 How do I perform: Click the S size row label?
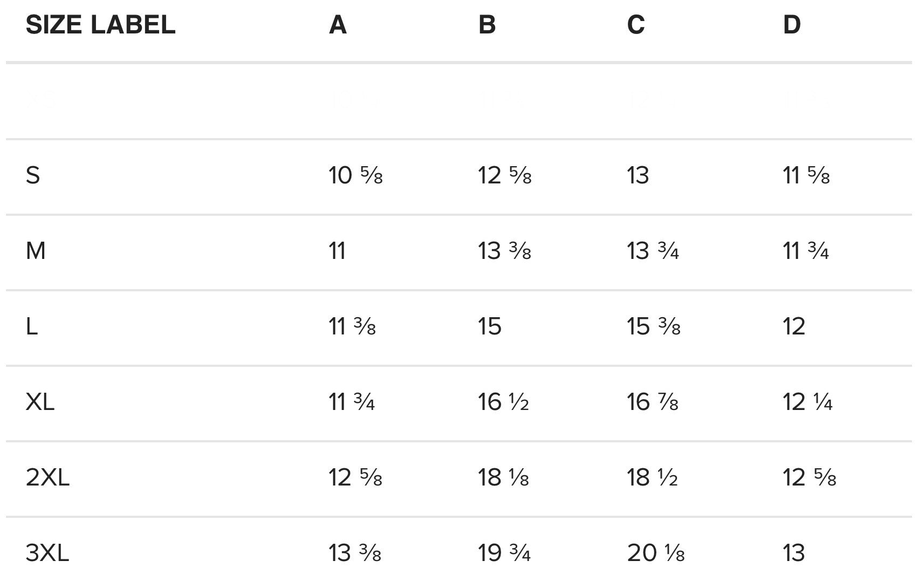click(x=33, y=175)
